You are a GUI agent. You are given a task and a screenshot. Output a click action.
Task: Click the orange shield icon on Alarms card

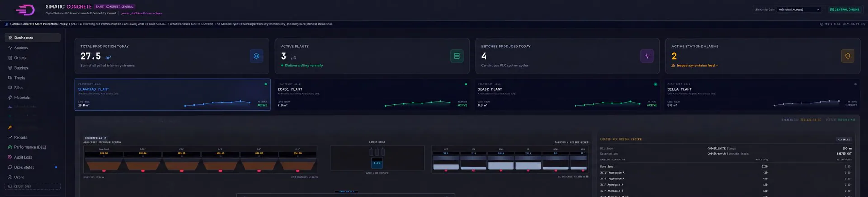coord(848,56)
